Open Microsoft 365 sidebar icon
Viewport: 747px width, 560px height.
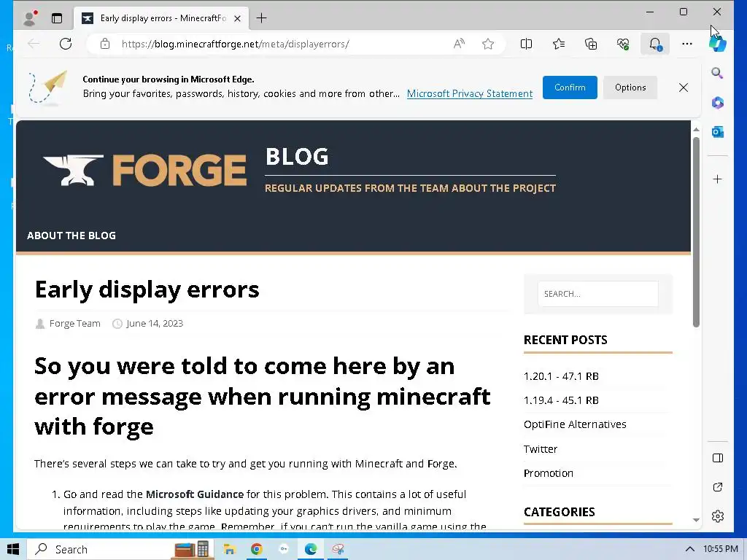point(718,102)
